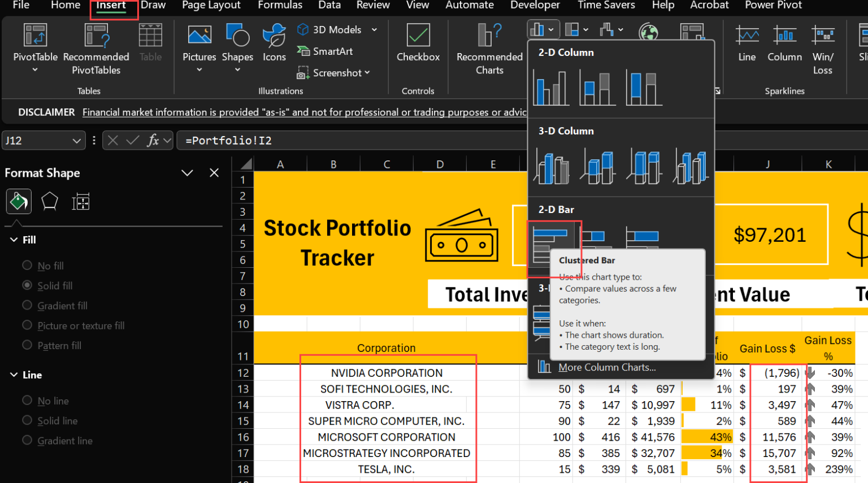Image resolution: width=868 pixels, height=483 pixels.
Task: Open the Fill & Line tab in Format Shape
Action: click(x=18, y=201)
